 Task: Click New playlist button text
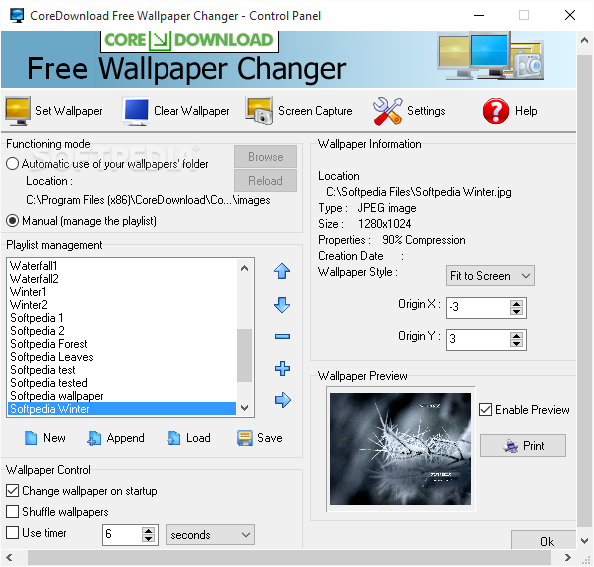tap(54, 438)
